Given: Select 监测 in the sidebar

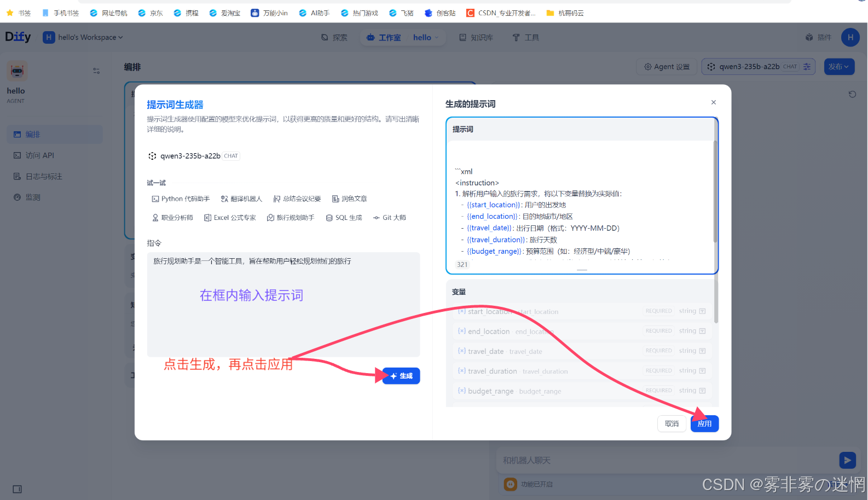Looking at the screenshot, I should [54, 197].
